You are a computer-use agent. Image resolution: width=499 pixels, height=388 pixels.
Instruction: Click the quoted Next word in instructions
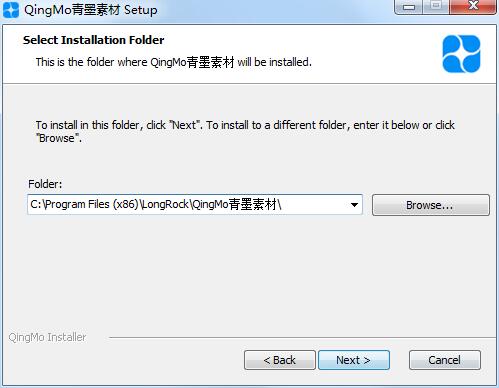[184, 125]
